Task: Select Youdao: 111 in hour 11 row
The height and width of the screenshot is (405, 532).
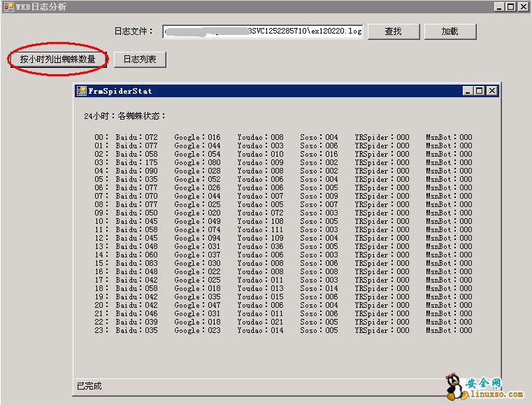Action: point(260,229)
